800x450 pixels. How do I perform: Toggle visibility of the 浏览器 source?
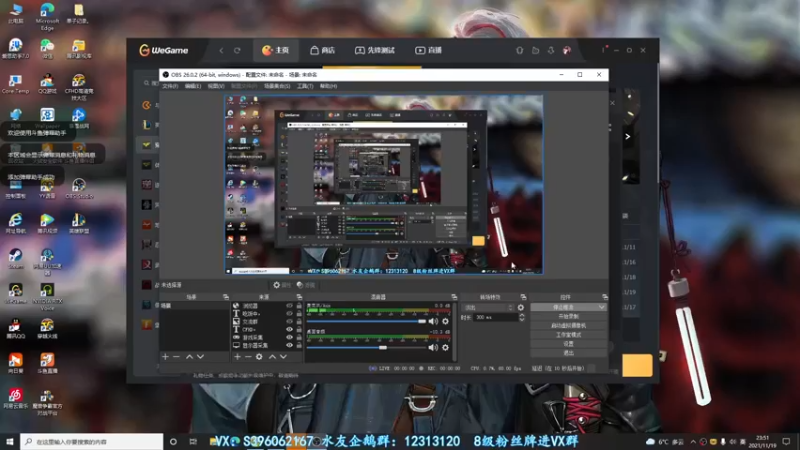(290, 306)
